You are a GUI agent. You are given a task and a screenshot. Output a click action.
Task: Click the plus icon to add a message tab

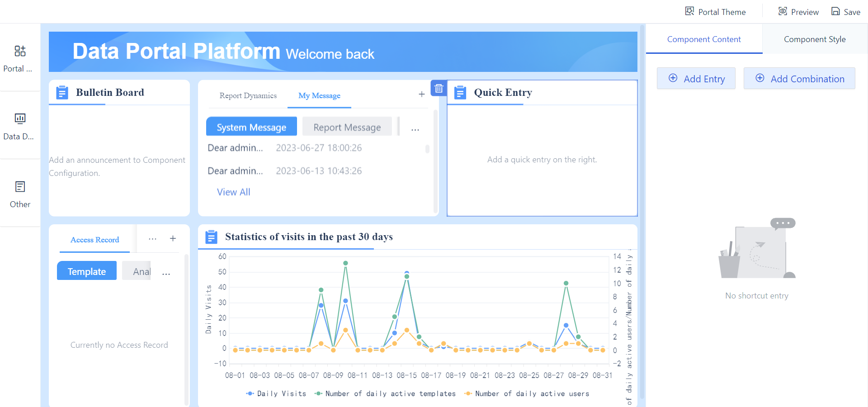pyautogui.click(x=421, y=94)
